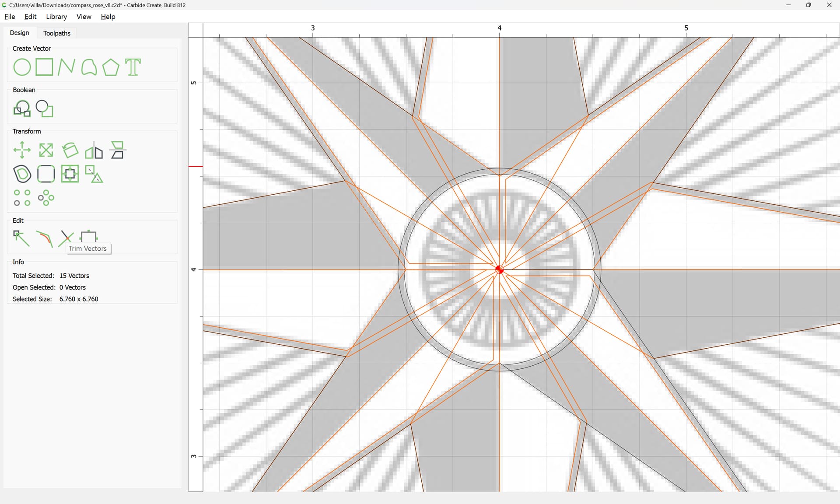Select the Create Circle tool
This screenshot has height=504, width=840.
pos(22,67)
